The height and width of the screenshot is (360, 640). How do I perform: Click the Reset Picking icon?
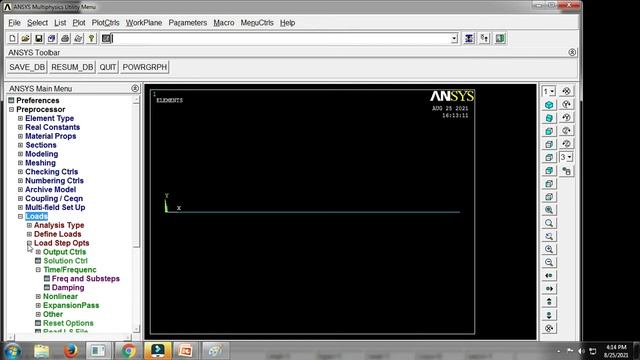point(484,38)
